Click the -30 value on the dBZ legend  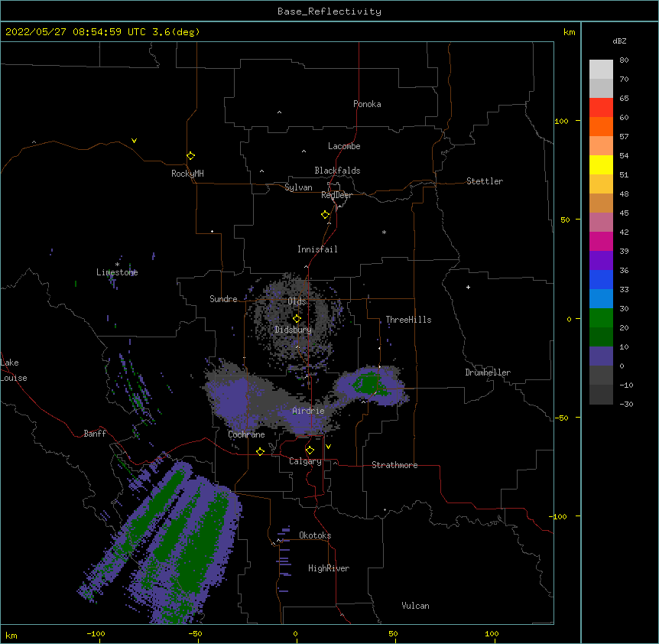[x=626, y=405]
